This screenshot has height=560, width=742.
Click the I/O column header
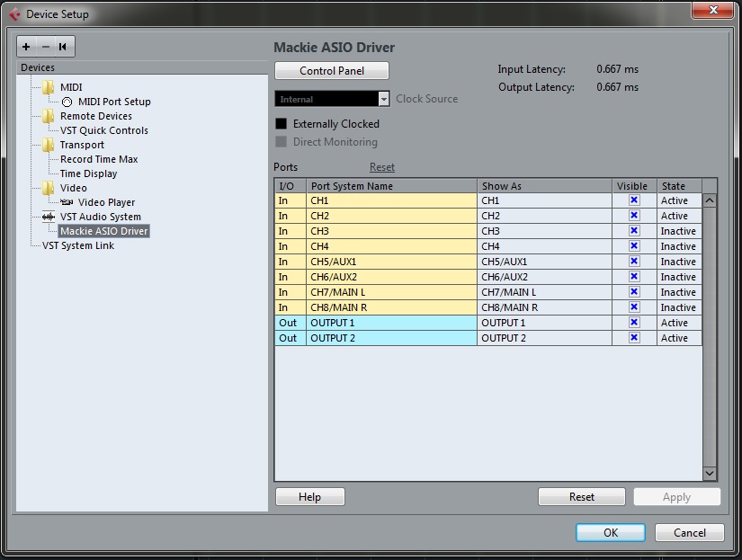[x=291, y=186]
